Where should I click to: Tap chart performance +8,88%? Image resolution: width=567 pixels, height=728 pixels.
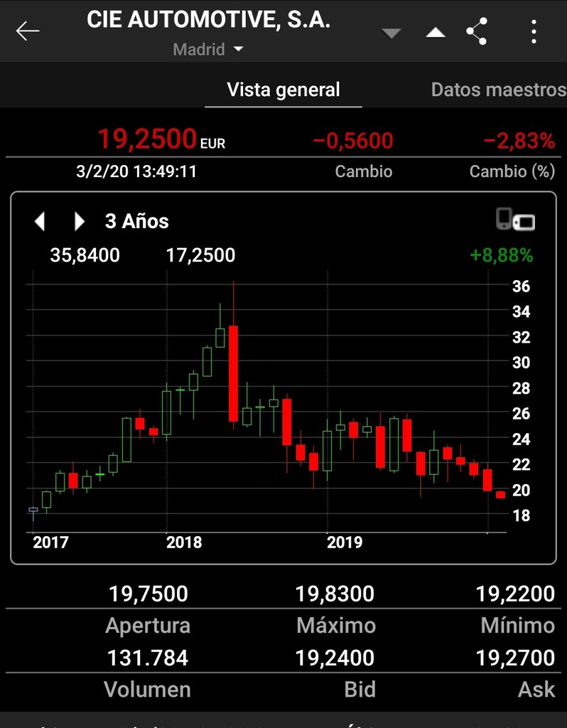tap(501, 255)
